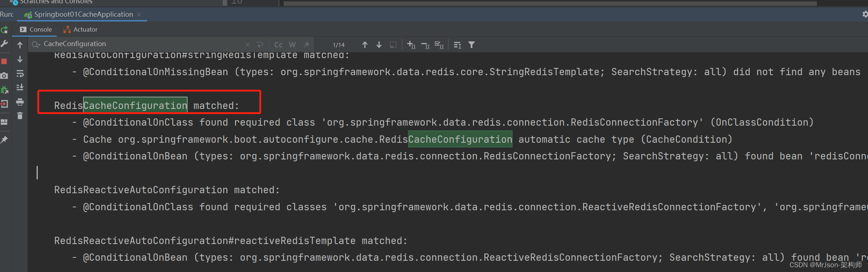868x272 pixels.
Task: Go to previous occurrence arrow in search bar
Action: tap(365, 45)
